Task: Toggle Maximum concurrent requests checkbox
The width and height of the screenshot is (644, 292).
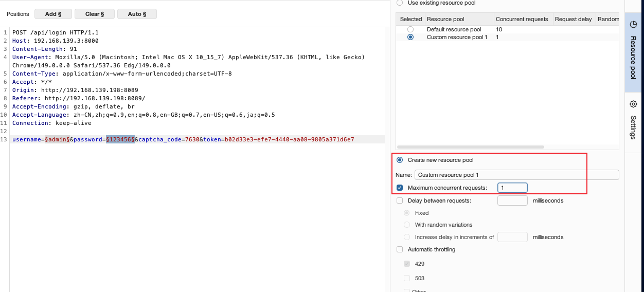Action: (400, 188)
